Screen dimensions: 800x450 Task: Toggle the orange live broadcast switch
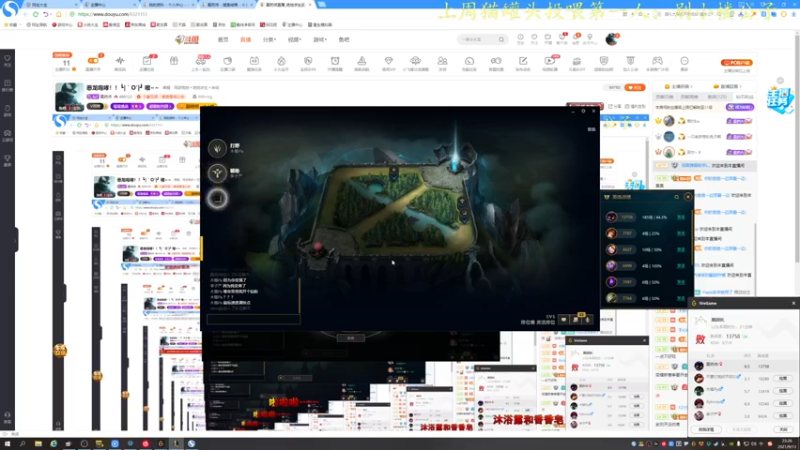point(93,61)
